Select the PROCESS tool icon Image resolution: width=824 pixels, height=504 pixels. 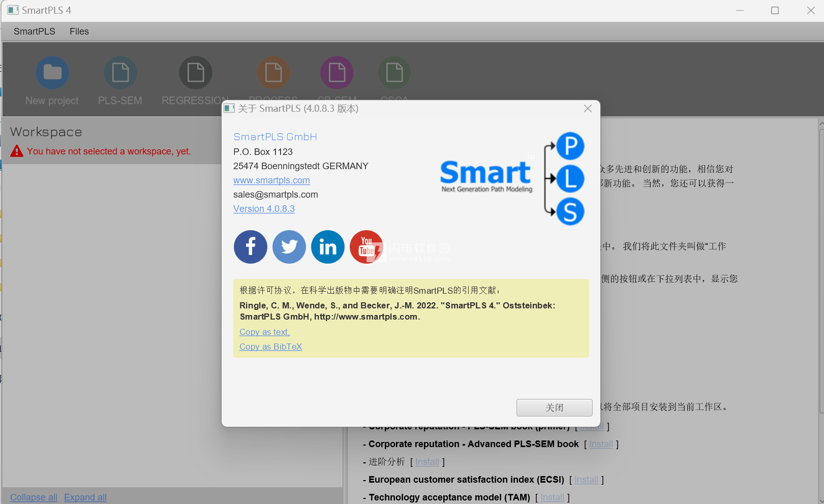273,73
